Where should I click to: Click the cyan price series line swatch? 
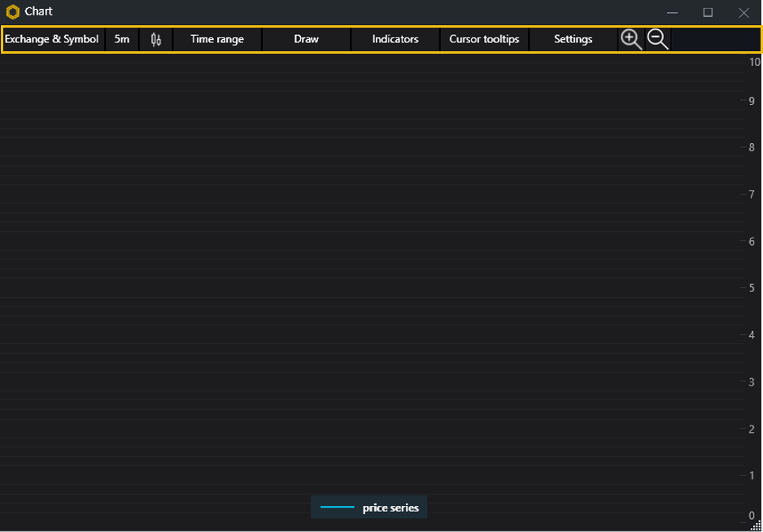[x=338, y=507]
